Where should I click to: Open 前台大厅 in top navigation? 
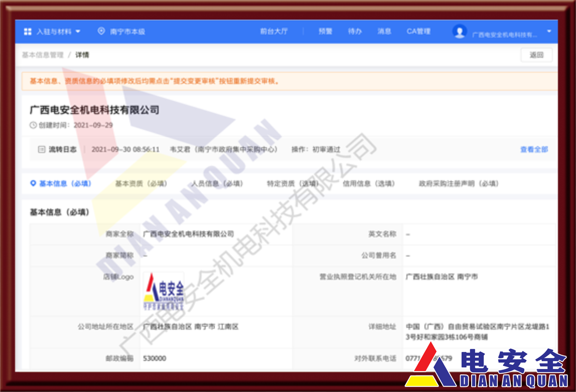click(x=273, y=31)
